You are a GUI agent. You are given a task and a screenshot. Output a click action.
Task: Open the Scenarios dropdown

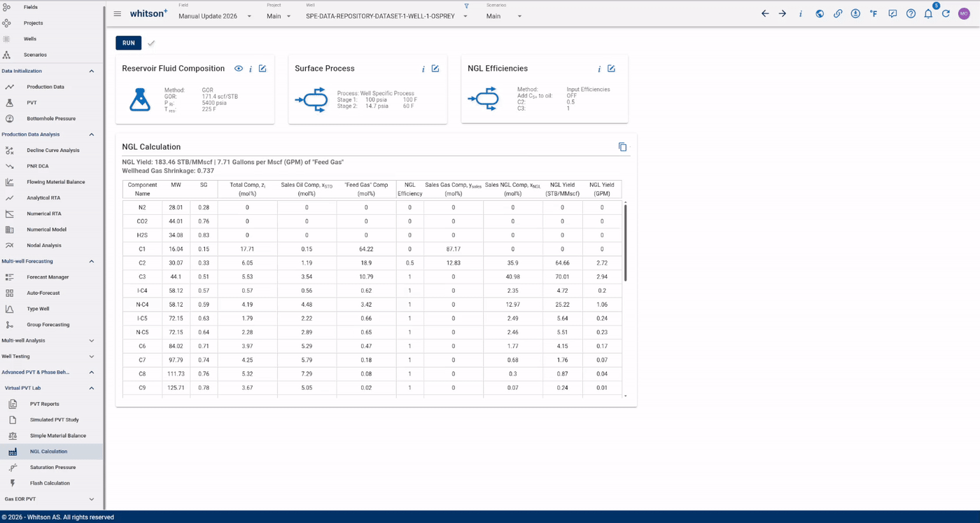point(503,16)
